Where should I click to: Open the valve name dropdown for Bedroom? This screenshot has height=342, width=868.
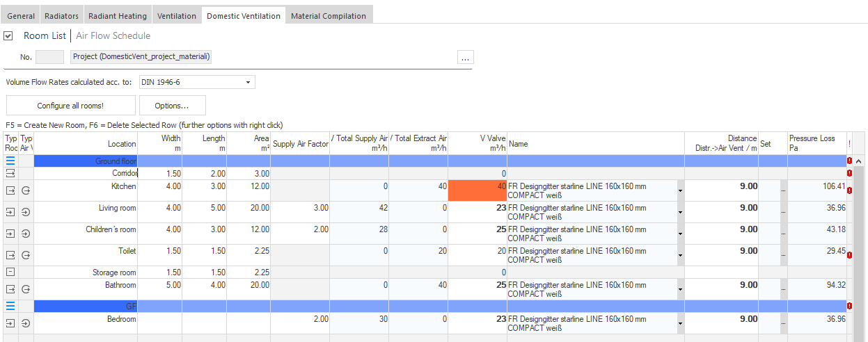[x=680, y=324]
